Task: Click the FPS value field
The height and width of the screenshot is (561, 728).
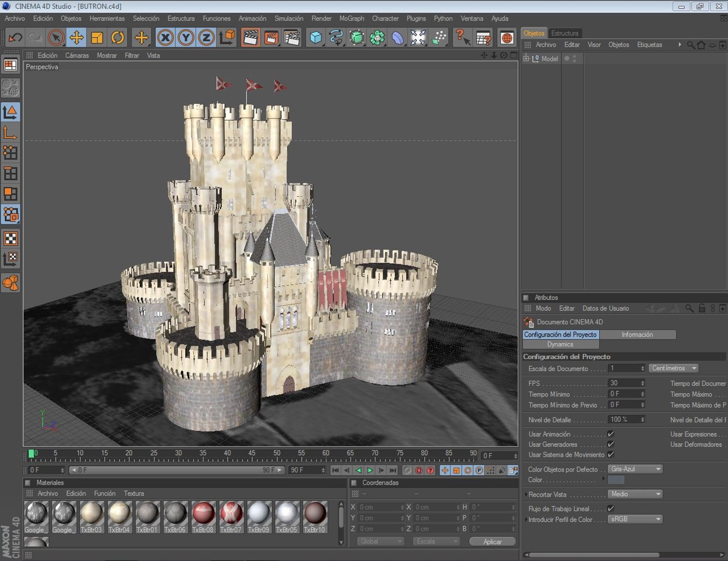Action: (626, 383)
